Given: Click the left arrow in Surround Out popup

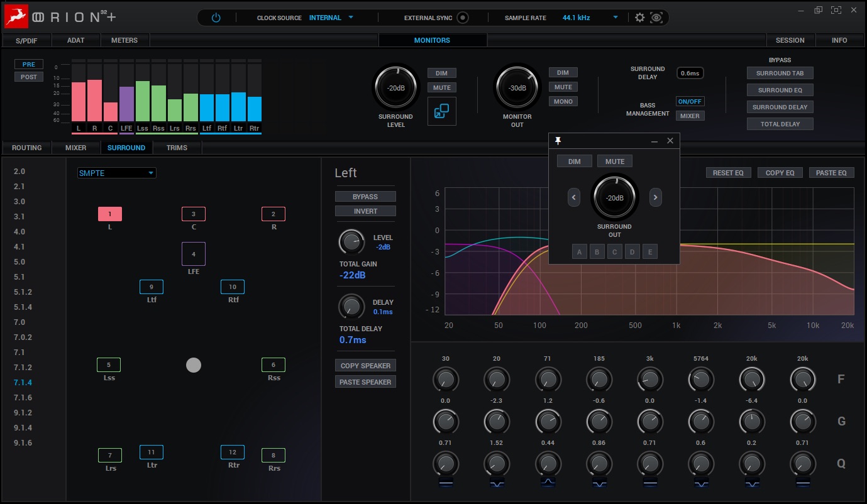Looking at the screenshot, I should coord(573,197).
